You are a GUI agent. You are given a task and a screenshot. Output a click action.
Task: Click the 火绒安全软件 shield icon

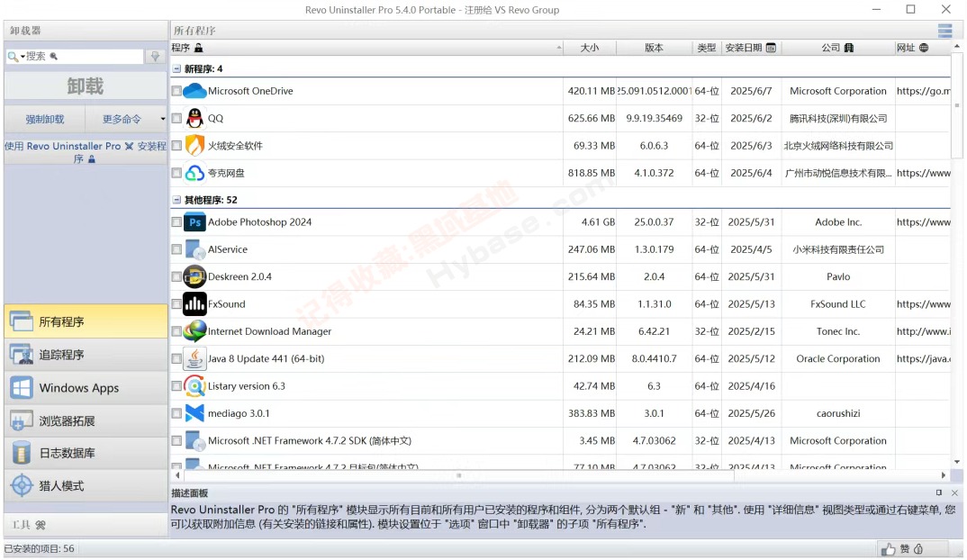194,146
